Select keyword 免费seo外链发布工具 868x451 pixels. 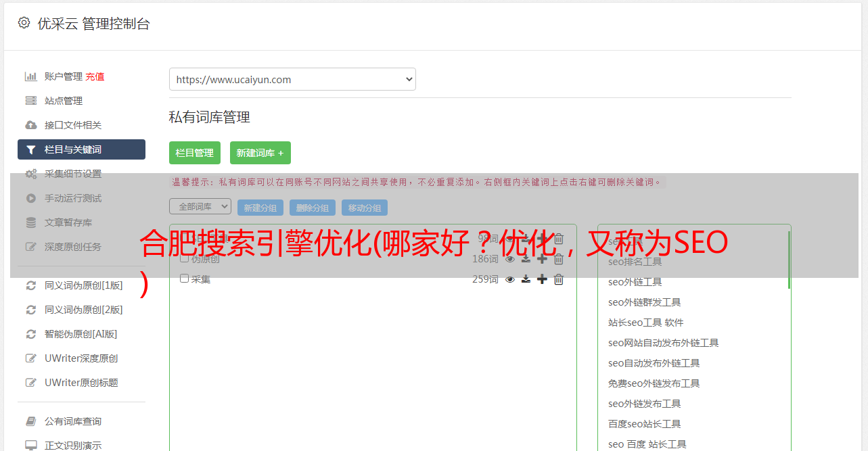(654, 383)
